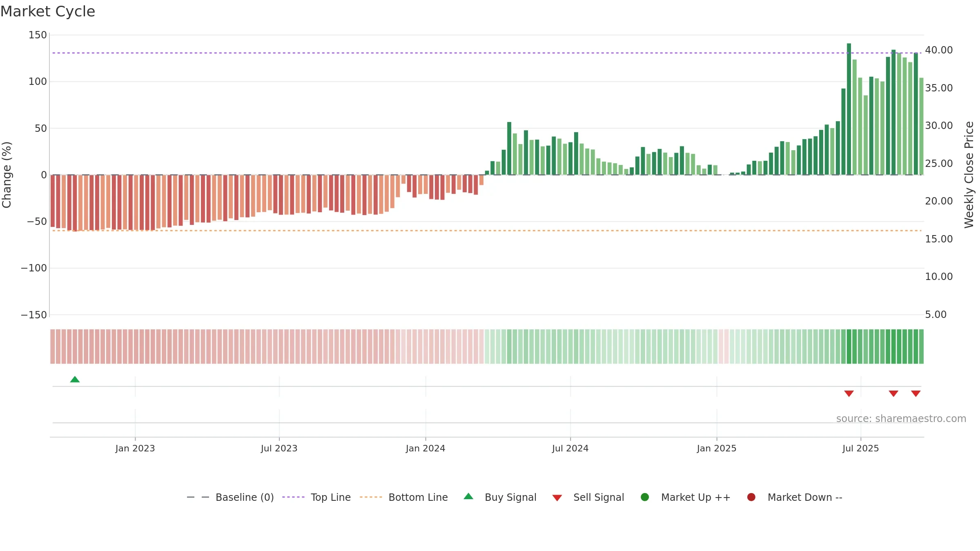Click the −50 left axis tick label

click(x=37, y=222)
